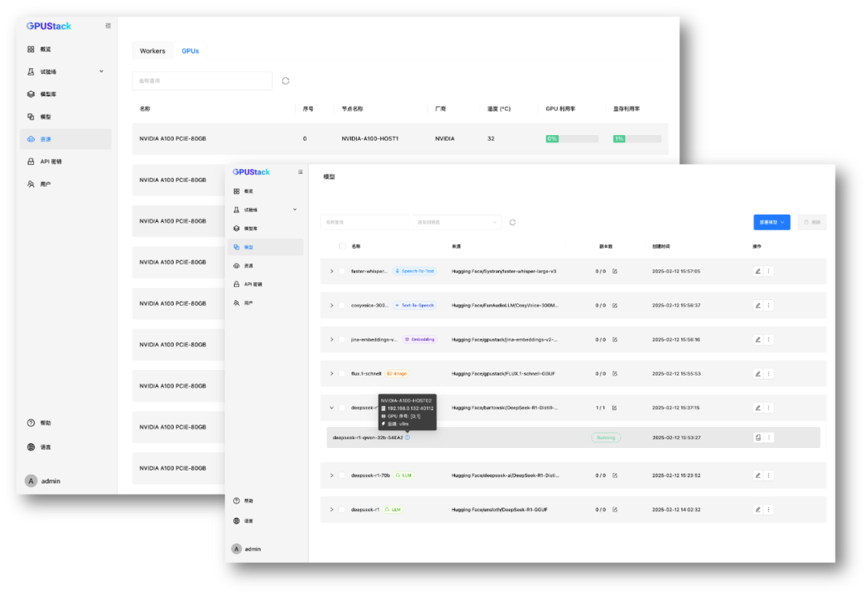Click the edit pencil for deepseek-r1 GGUF model
The width and height of the screenshot is (868, 596).
(758, 510)
